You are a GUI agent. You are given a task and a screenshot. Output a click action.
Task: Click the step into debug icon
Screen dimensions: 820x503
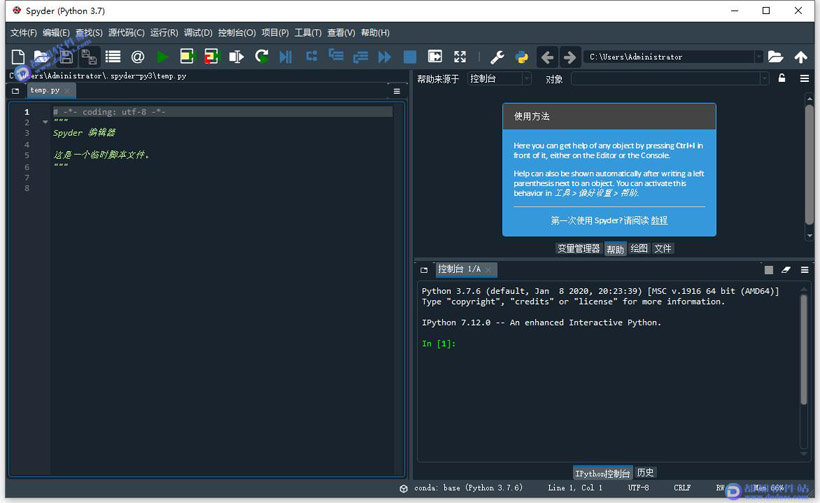coord(336,55)
